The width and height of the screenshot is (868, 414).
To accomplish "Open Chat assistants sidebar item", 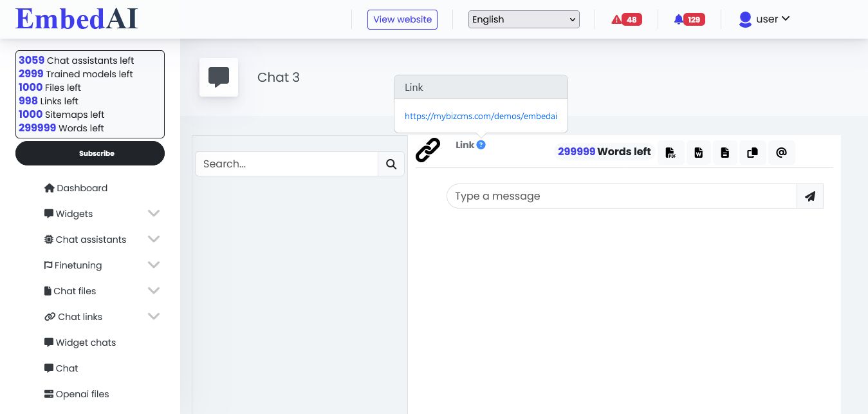I will click(x=85, y=240).
